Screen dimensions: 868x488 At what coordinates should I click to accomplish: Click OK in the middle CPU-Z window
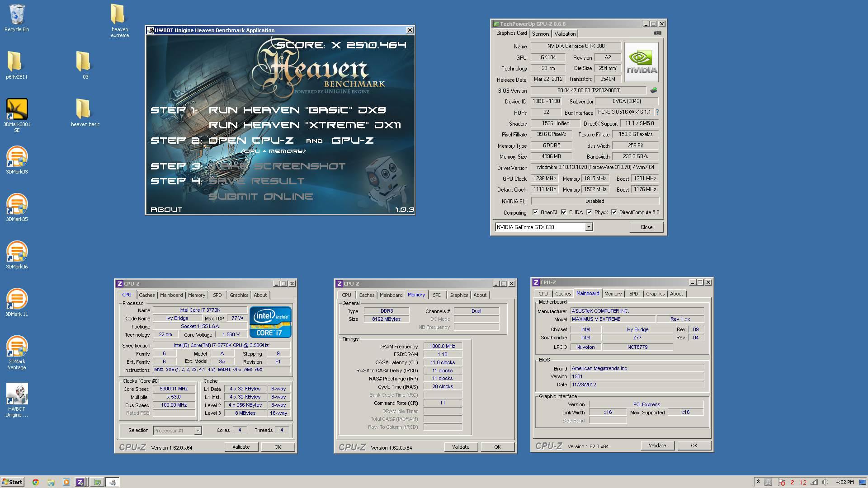pos(497,447)
